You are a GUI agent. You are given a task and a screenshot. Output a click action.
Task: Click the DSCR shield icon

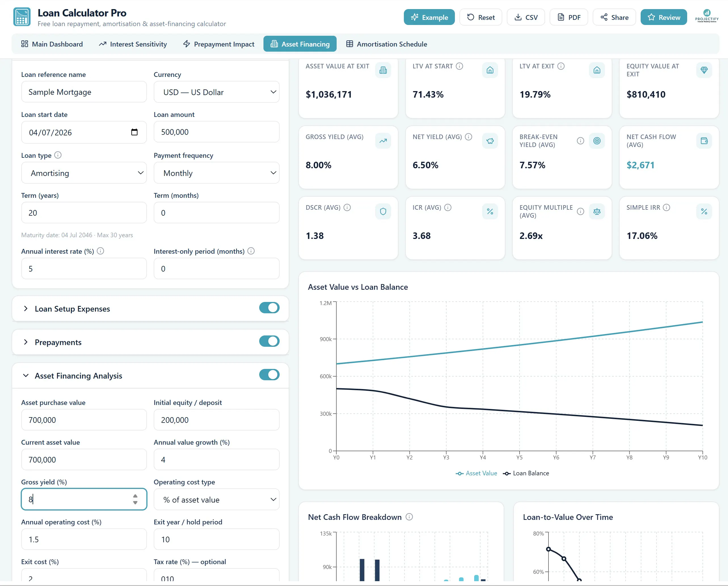click(383, 211)
